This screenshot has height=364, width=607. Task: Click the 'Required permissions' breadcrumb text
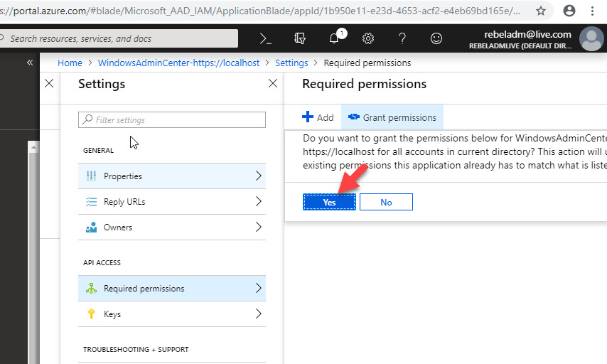367,63
